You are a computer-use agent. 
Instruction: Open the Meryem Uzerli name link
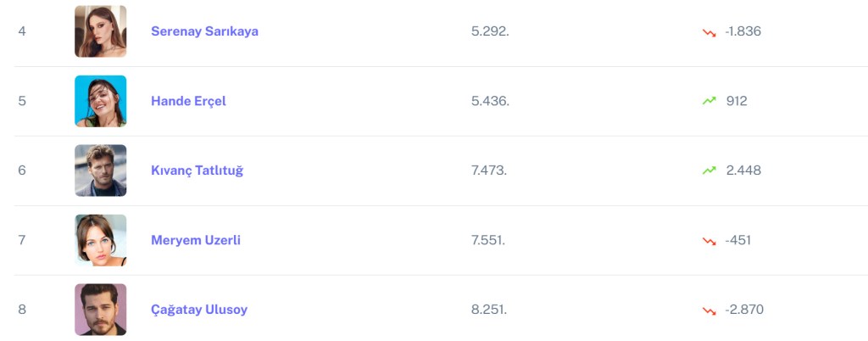[x=196, y=240]
